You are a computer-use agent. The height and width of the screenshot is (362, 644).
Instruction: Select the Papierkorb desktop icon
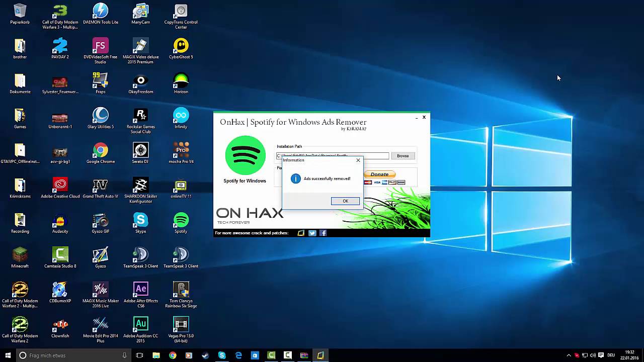[20, 15]
